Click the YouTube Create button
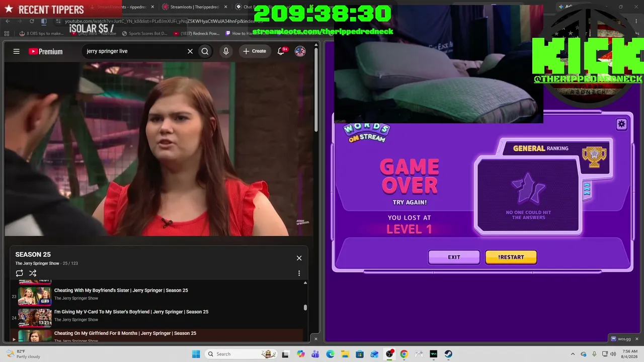The image size is (644, 362). tap(255, 51)
